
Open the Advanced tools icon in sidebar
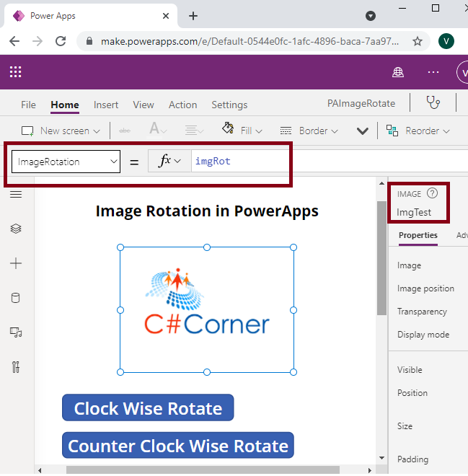tap(16, 367)
